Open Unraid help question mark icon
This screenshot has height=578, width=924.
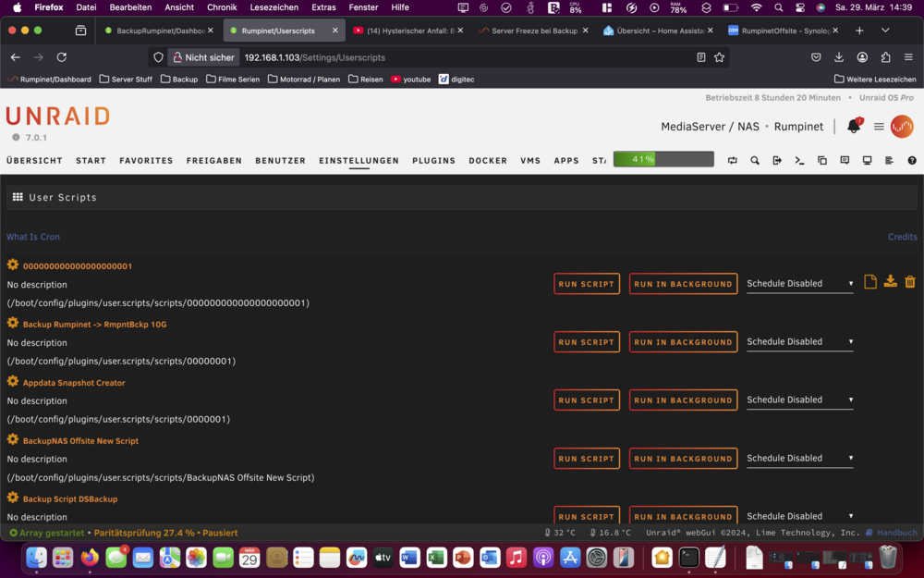point(912,160)
